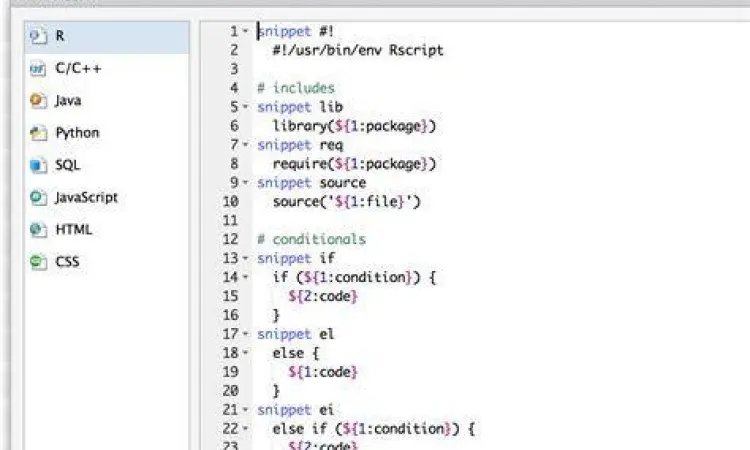Fold the else block at line 18
750x450 pixels.
(245, 353)
